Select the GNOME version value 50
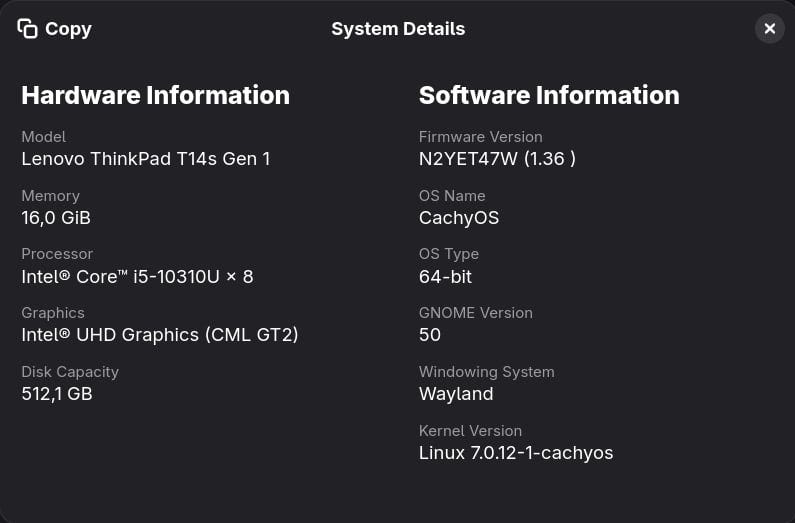 point(430,335)
